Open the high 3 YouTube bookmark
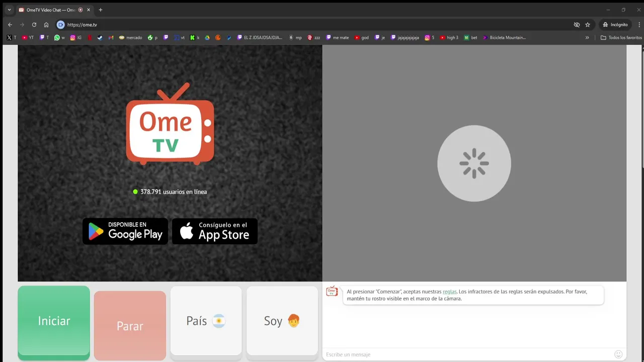The image size is (644, 362). point(449,38)
